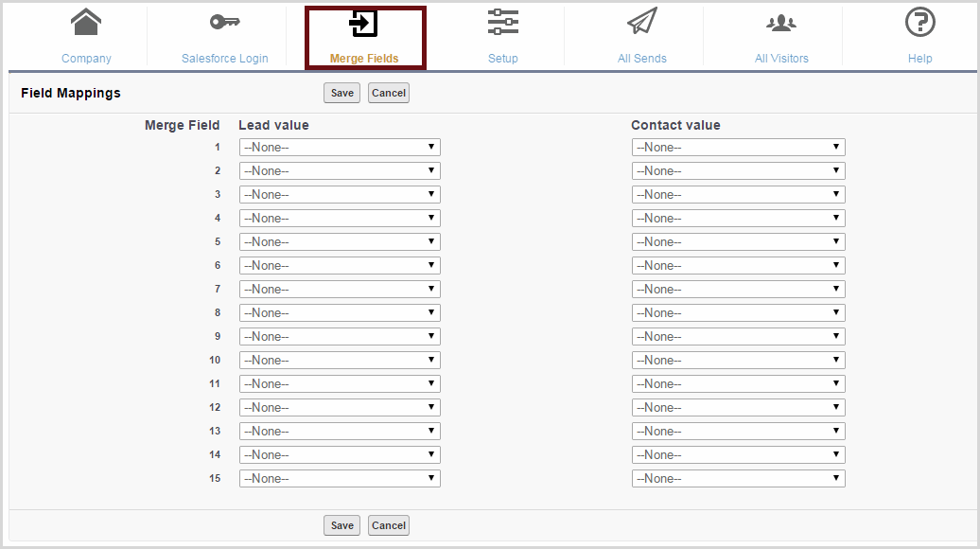Expand Lead value dropdown for merge field 1
The width and height of the screenshot is (980, 549).
click(x=340, y=148)
